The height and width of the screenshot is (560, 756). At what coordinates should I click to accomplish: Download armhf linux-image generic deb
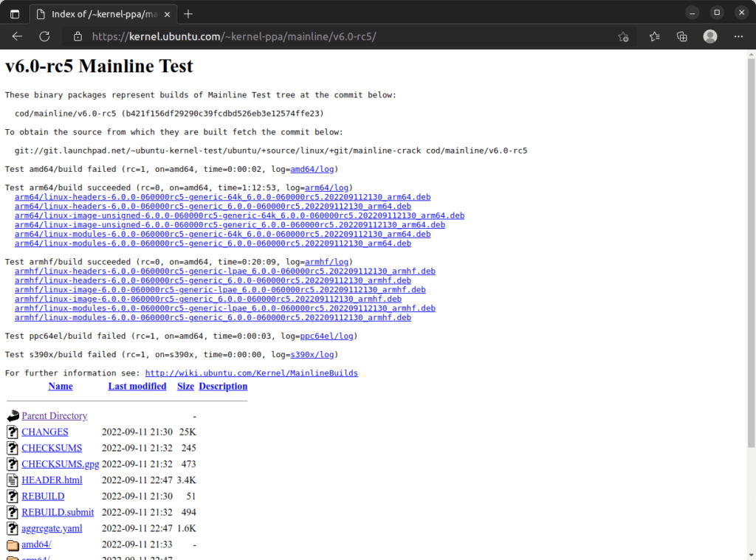207,299
